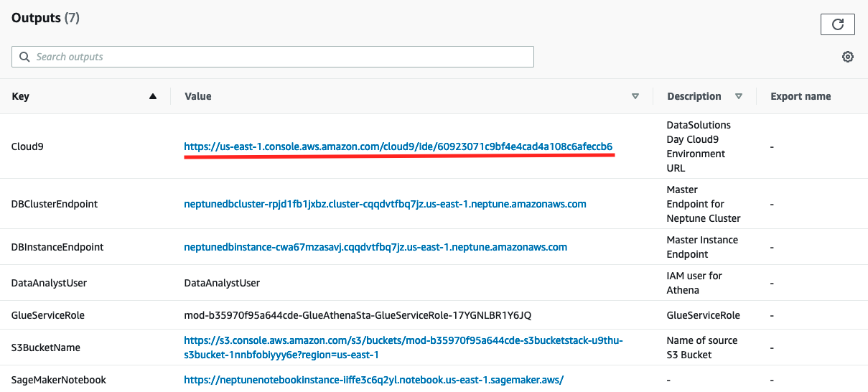Click the refresh outputs button
Viewport: 868px width, 392px height.
coord(837,24)
